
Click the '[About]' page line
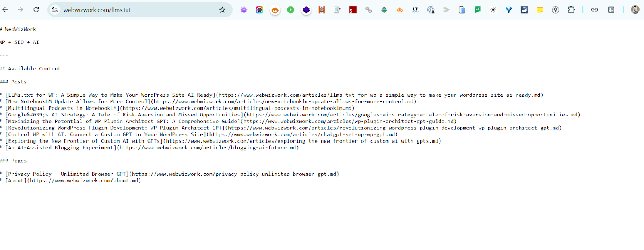71,180
